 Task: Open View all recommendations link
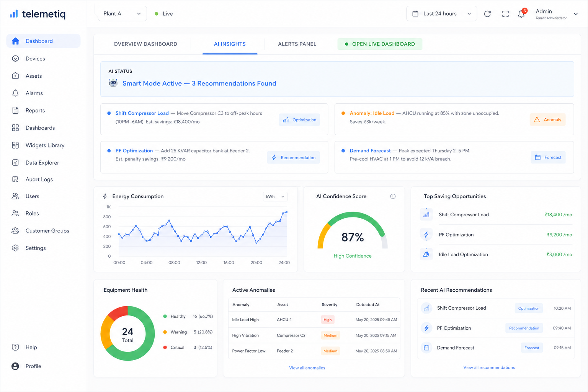click(489, 367)
